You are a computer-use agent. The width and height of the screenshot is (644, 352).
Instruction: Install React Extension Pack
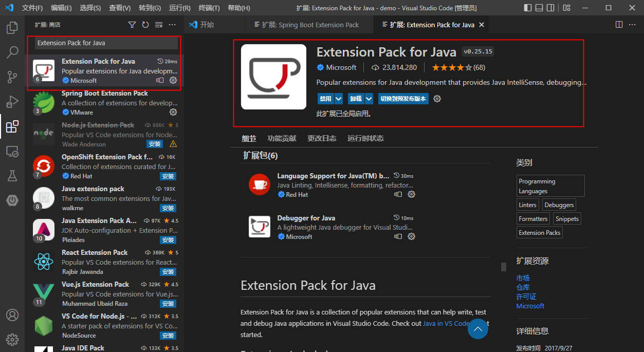[168, 271]
